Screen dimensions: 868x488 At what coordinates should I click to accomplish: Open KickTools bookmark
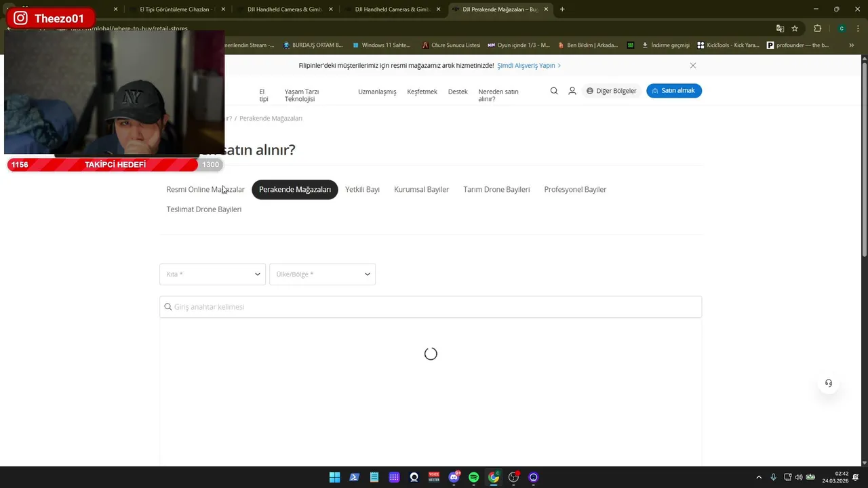[728, 45]
